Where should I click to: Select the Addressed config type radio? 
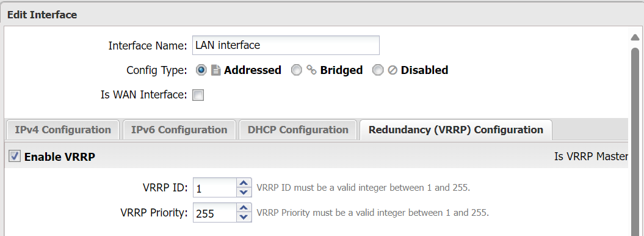point(201,70)
